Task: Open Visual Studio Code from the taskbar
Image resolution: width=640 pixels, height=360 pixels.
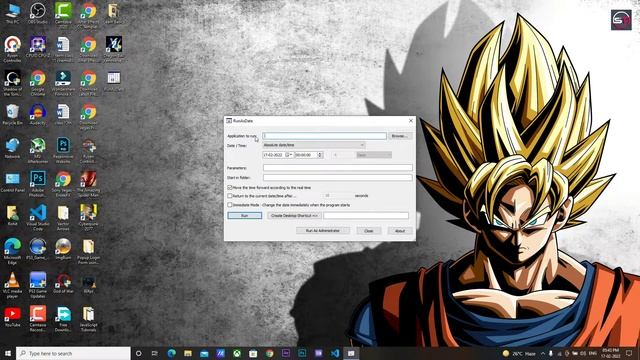Action: [x=335, y=353]
